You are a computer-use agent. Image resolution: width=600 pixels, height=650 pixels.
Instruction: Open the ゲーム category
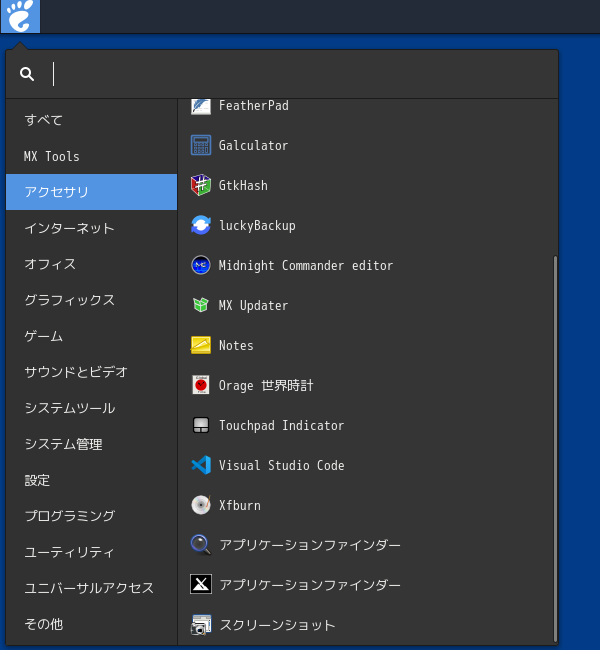point(91,336)
